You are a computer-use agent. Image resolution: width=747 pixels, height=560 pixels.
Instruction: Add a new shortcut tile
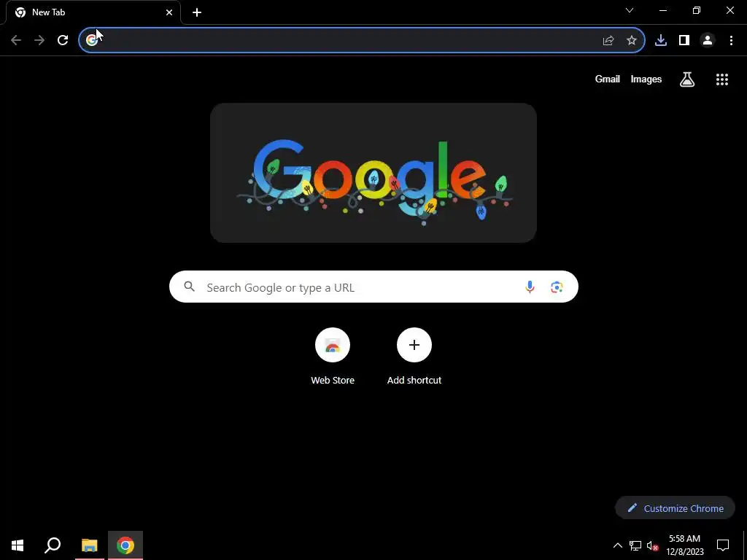tap(414, 357)
